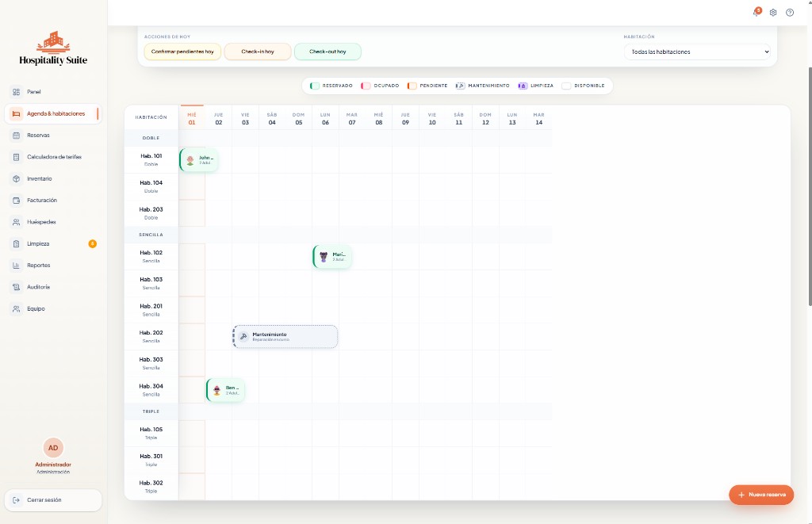The width and height of the screenshot is (812, 524).
Task: Click the Reportes chart icon
Action: (x=17, y=265)
